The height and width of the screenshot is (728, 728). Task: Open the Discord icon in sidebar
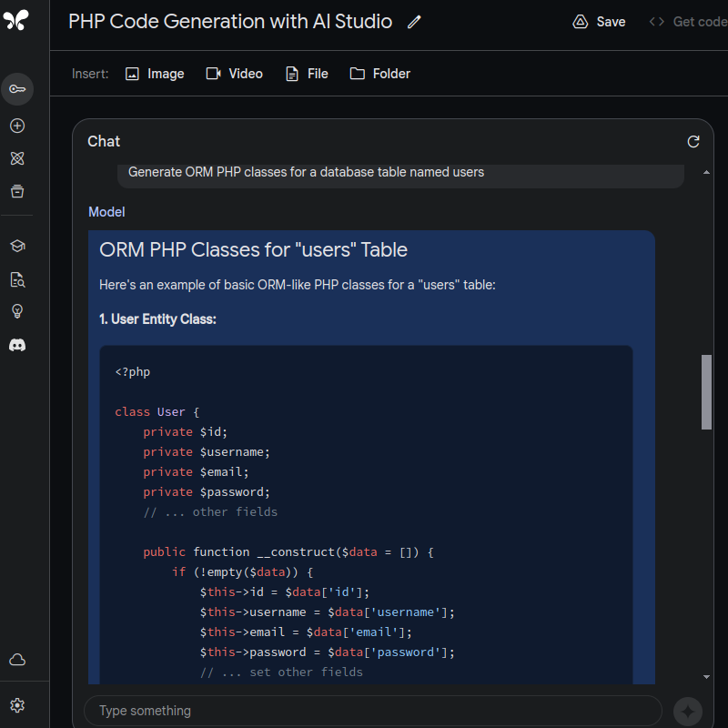click(x=16, y=345)
